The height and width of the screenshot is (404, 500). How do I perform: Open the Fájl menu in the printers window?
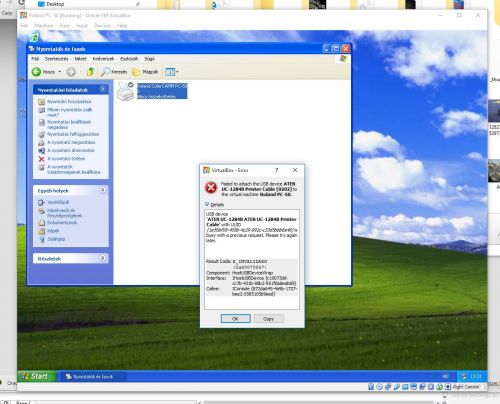tap(35, 59)
